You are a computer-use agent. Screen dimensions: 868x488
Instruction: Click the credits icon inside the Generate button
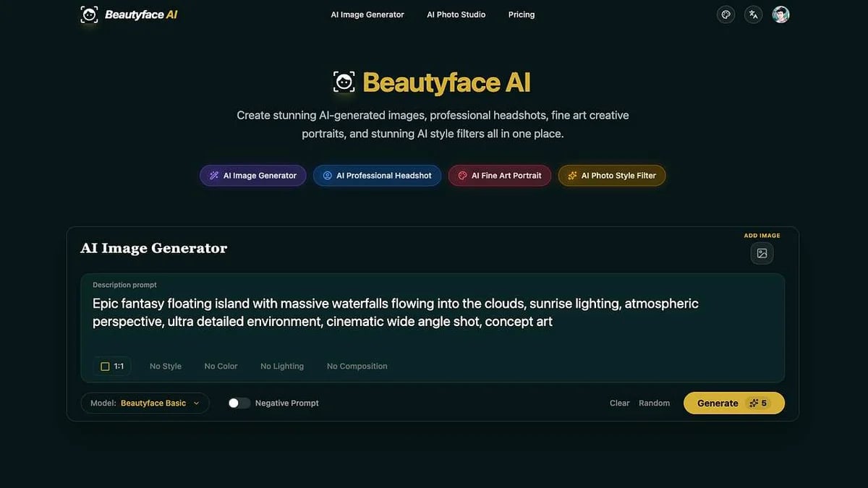[754, 403]
